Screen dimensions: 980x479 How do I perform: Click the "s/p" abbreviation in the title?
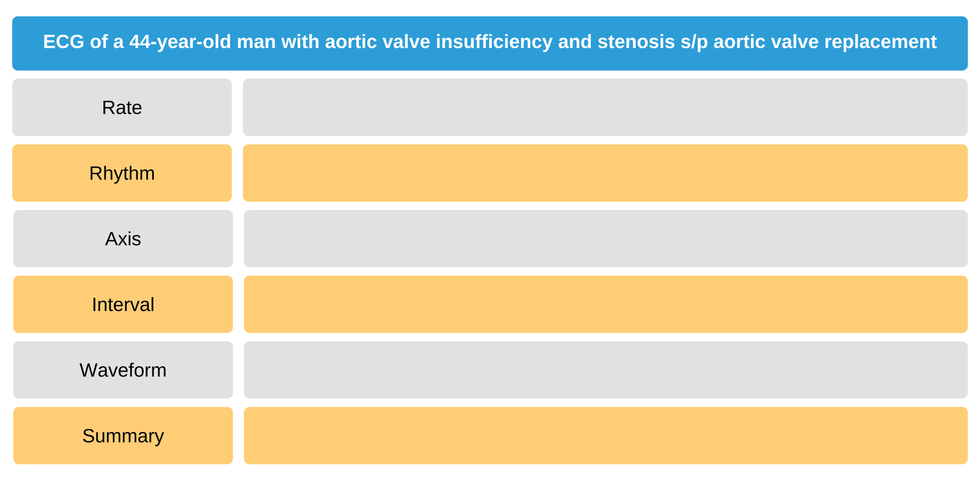coord(694,42)
